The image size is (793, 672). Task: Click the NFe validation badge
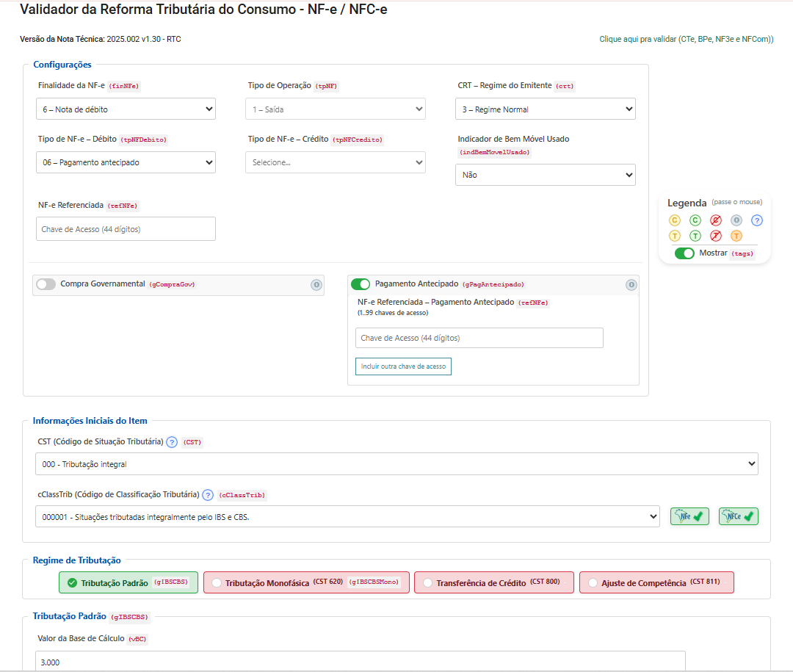tap(689, 516)
